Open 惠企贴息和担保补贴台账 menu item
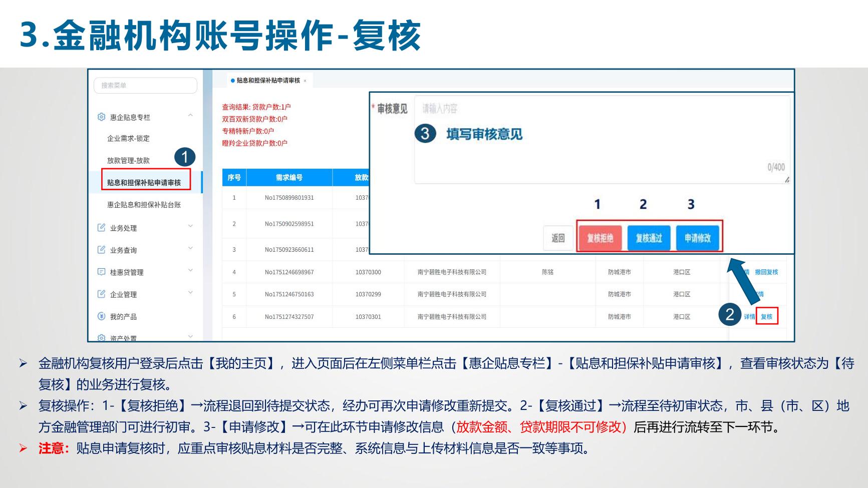868x488 pixels. [x=144, y=205]
